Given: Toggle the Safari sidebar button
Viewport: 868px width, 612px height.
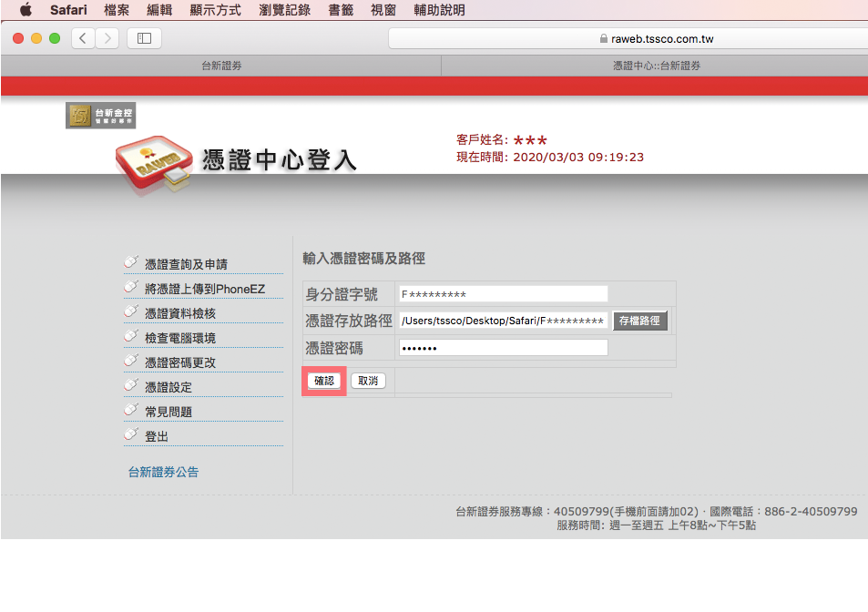Looking at the screenshot, I should [145, 38].
